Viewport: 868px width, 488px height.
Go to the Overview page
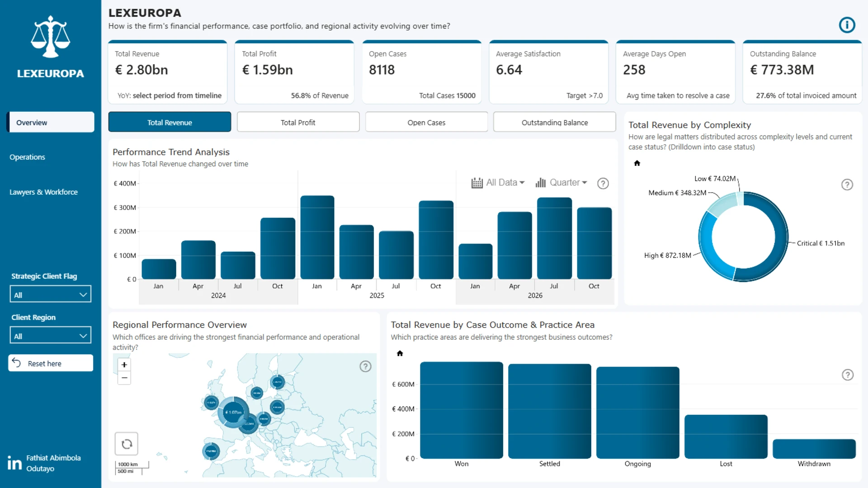[x=50, y=122]
